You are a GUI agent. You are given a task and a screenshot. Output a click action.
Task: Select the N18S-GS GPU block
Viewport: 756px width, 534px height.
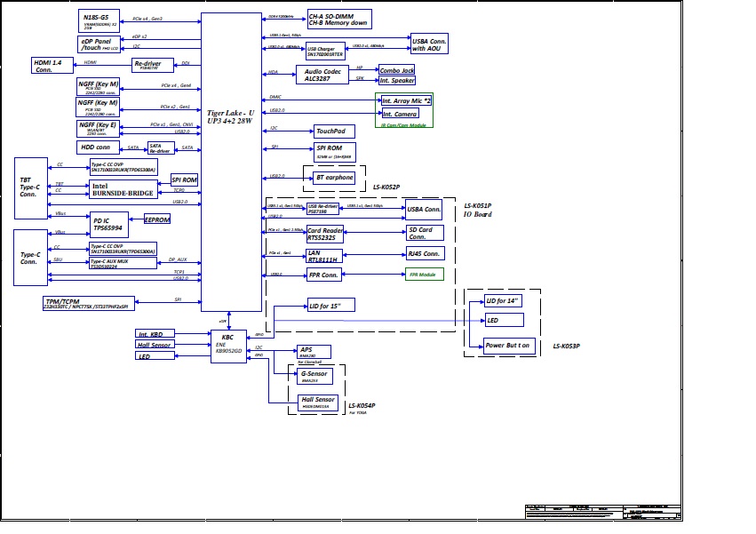pos(99,21)
